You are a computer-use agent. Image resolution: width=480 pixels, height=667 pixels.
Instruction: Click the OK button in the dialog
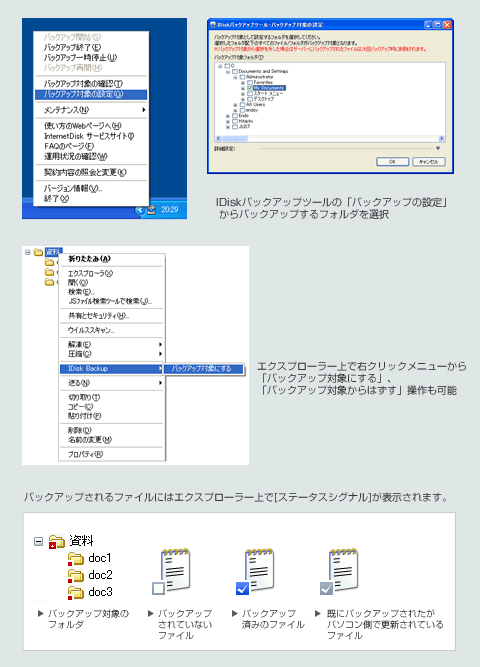click(392, 162)
